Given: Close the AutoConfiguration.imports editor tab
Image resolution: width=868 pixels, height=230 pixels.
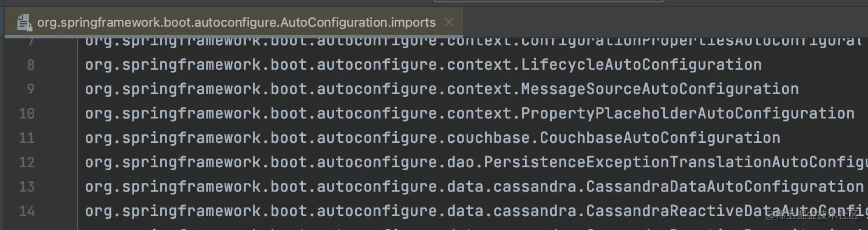Looking at the screenshot, I should click(449, 23).
